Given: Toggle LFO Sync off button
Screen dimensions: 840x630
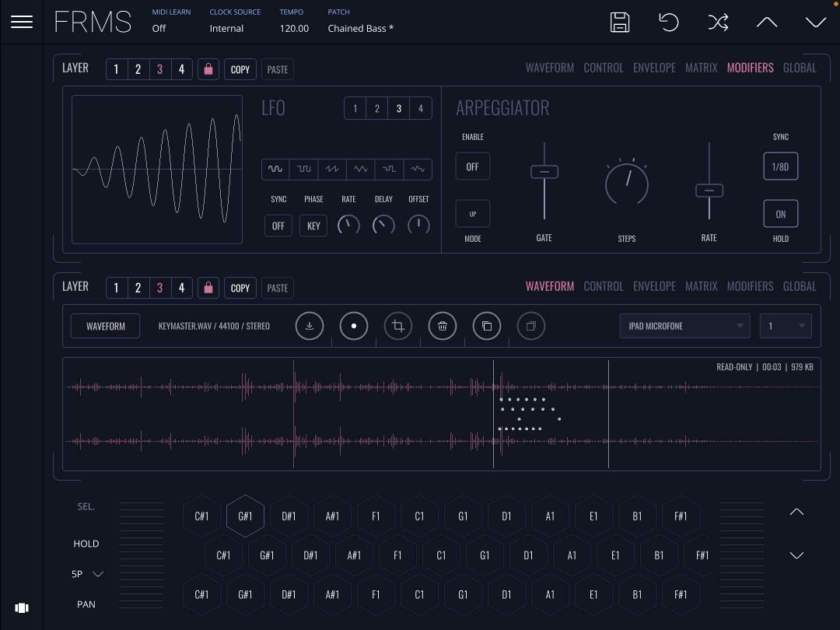Looking at the screenshot, I should tap(278, 226).
